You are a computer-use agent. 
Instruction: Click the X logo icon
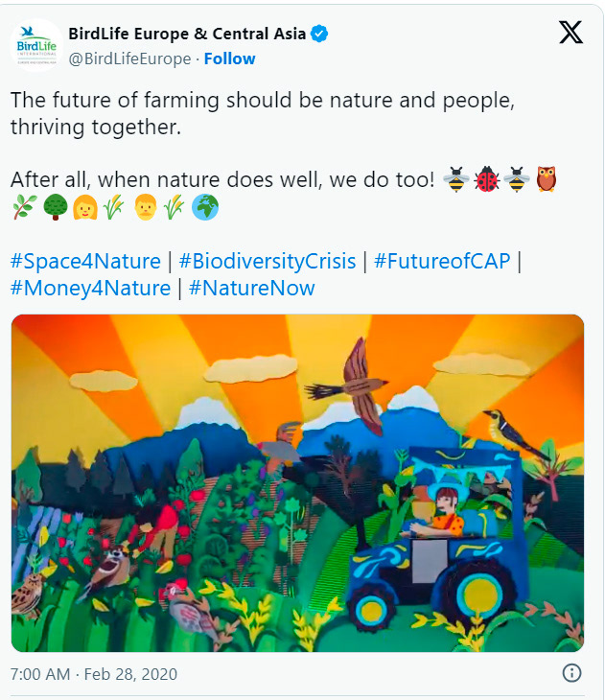[x=570, y=33]
